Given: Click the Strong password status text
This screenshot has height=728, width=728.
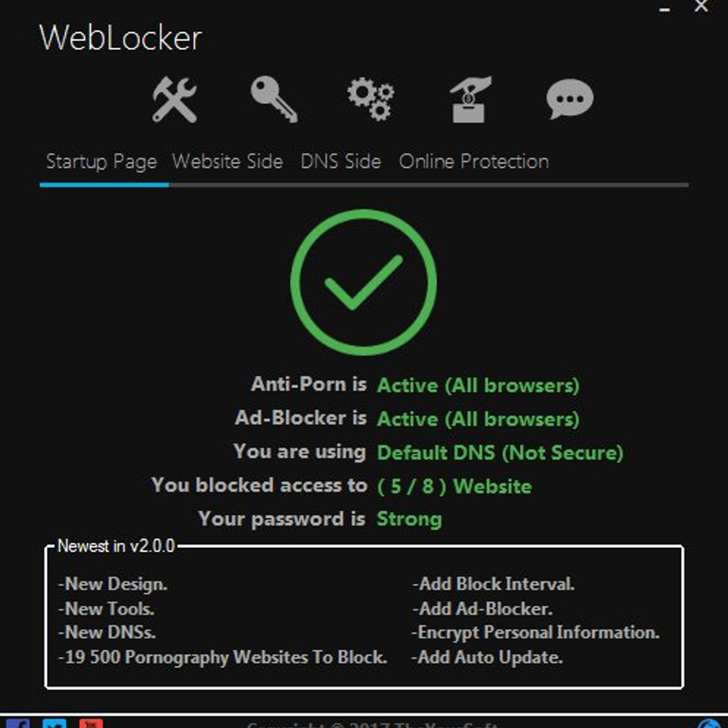Looking at the screenshot, I should (x=409, y=519).
